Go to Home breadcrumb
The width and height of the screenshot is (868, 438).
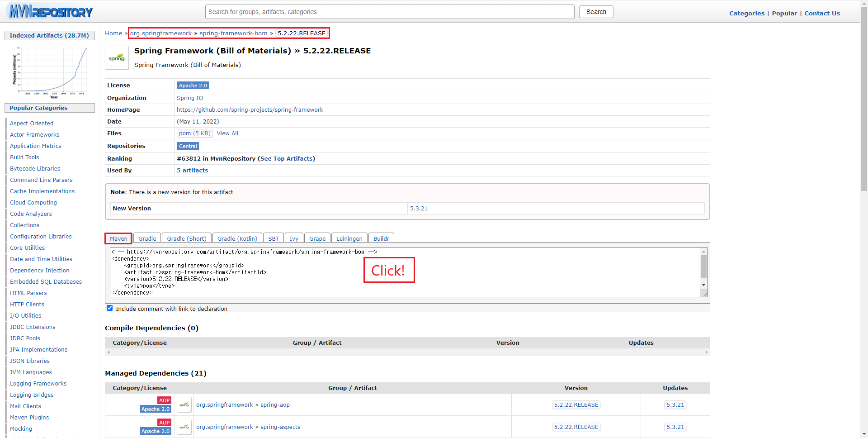[113, 33]
